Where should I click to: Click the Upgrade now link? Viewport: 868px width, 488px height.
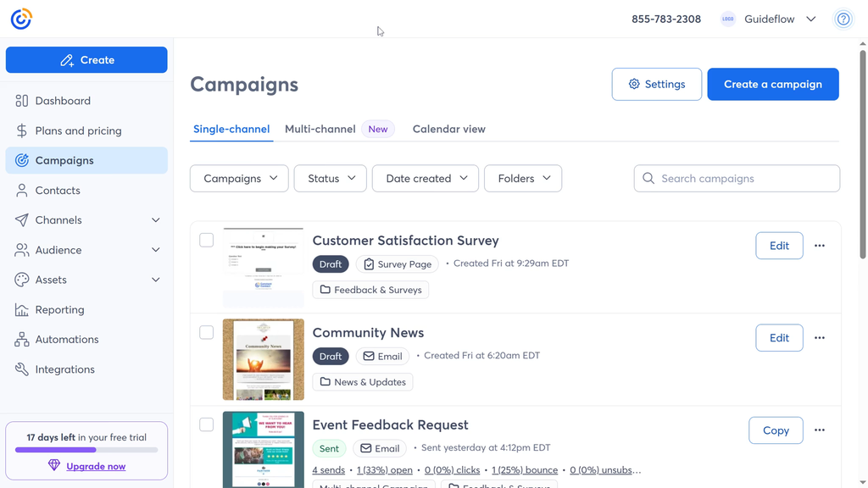(x=96, y=466)
